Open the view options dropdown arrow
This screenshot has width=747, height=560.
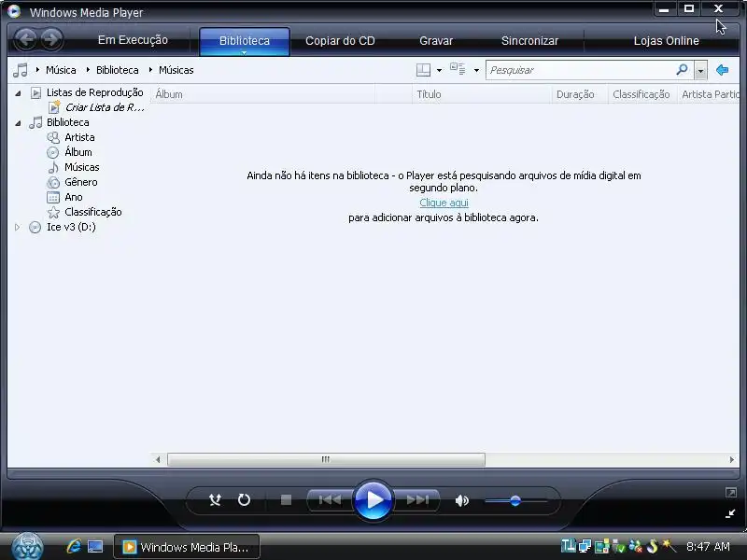click(476, 71)
